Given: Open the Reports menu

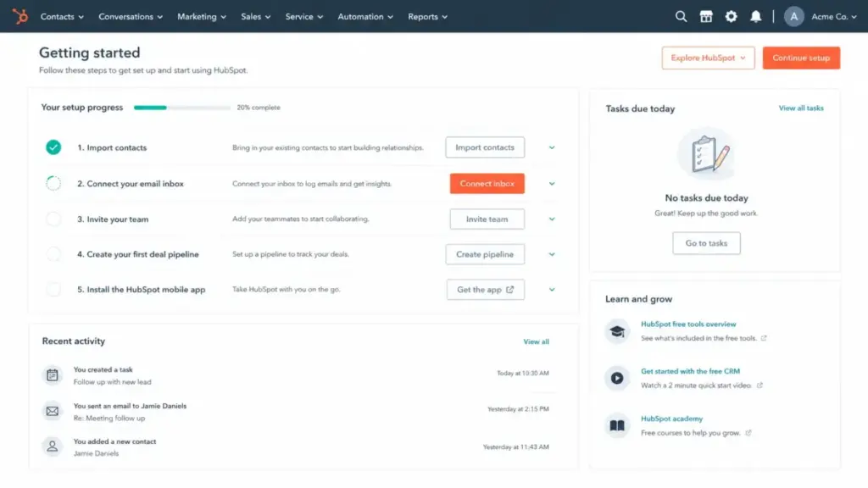Looking at the screenshot, I should point(427,17).
